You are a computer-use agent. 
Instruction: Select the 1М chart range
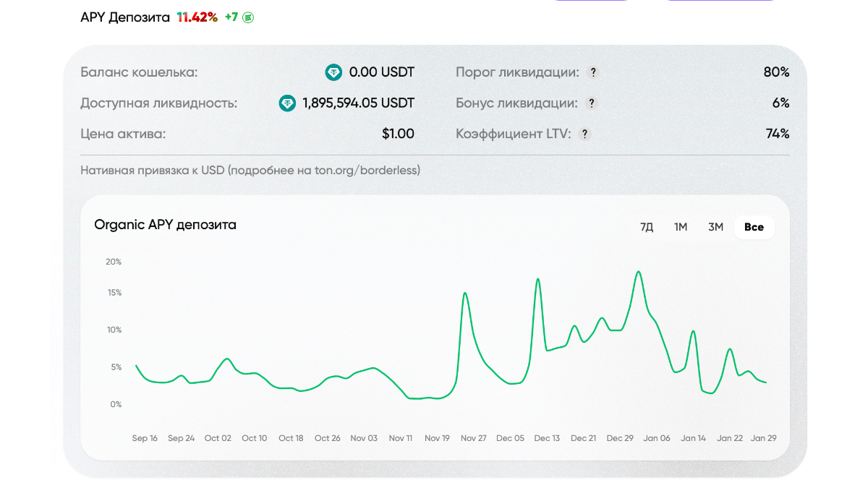click(681, 227)
